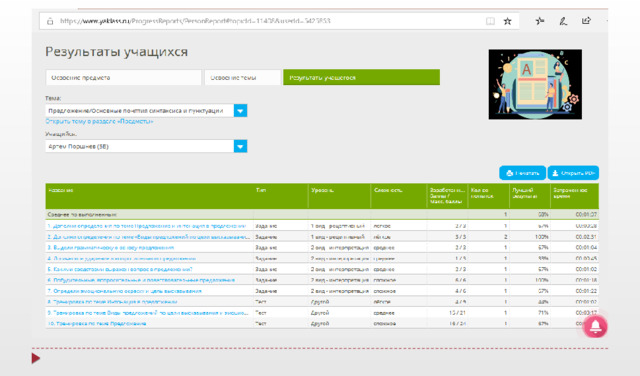
Task: Click the Среднее по выполненным summary row
Action: (x=322, y=214)
